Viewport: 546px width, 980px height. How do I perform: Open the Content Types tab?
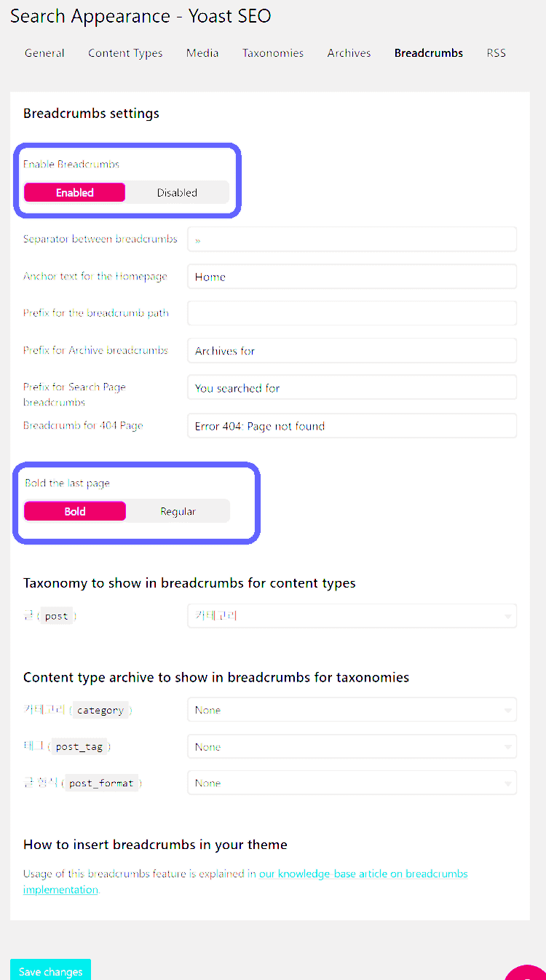(x=125, y=53)
